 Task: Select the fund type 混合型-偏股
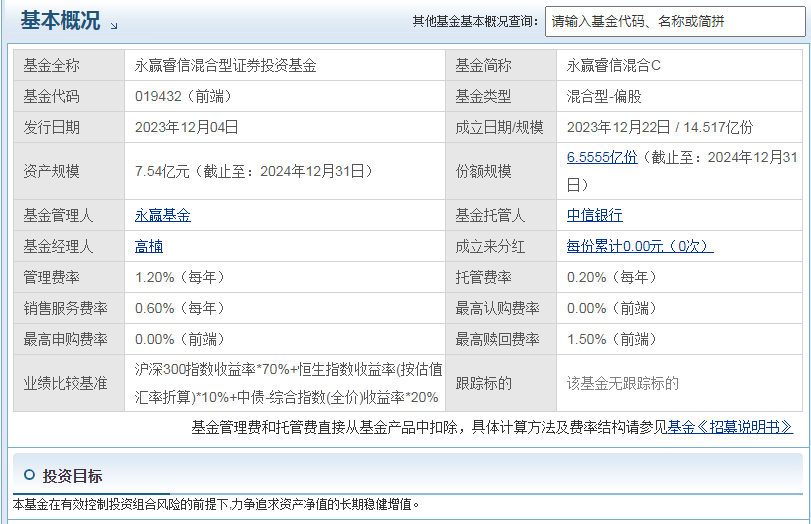point(604,96)
